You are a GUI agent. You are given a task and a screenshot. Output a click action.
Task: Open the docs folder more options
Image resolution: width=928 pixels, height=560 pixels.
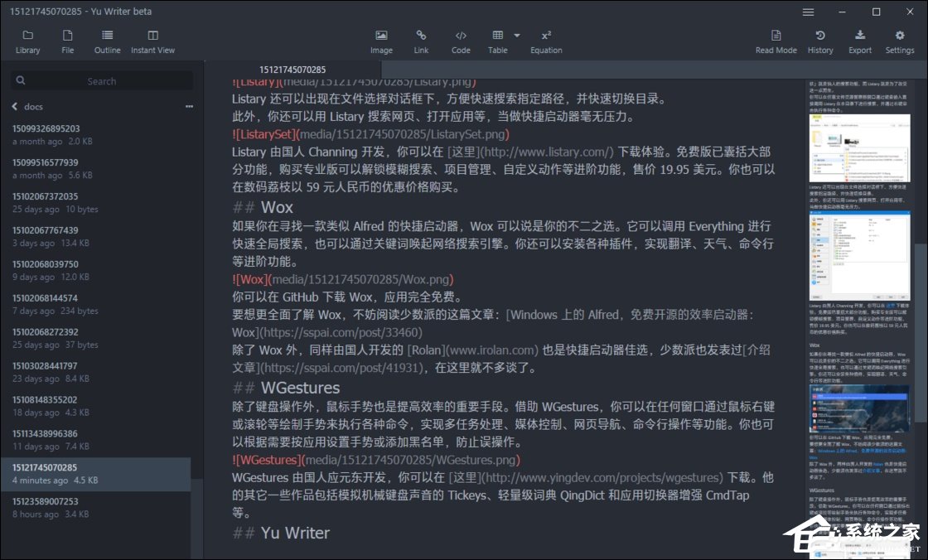pos(189,107)
